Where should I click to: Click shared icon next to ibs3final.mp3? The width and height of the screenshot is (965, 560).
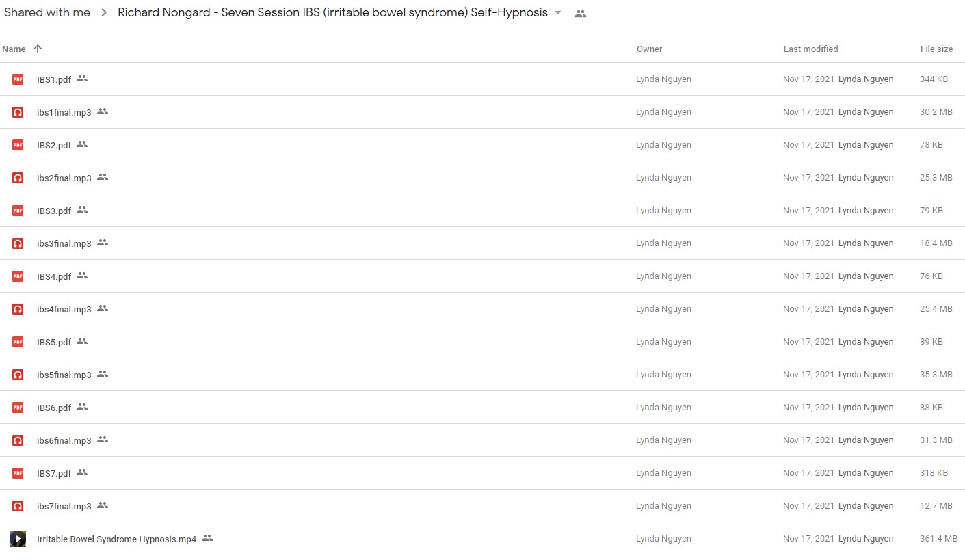[103, 243]
